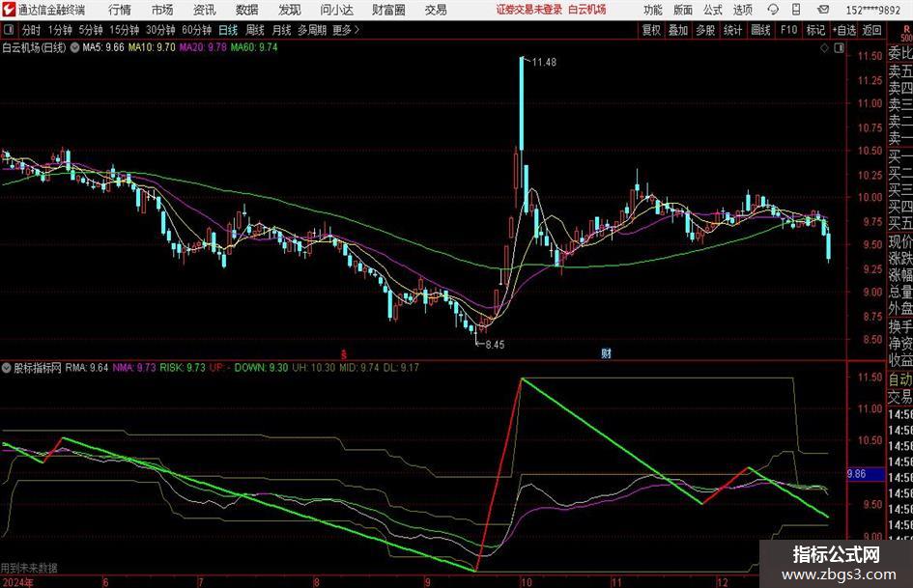
Task: Click the 标记 mark button
Action: [x=815, y=30]
